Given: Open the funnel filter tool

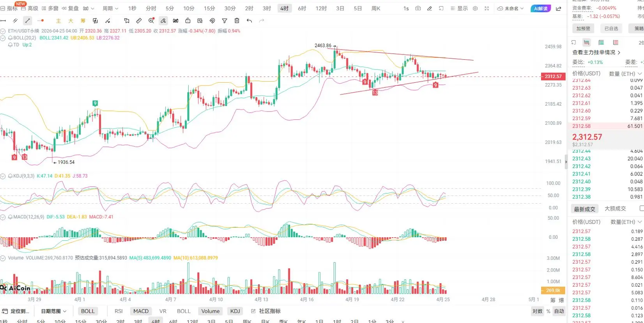Looking at the screenshot, I should [225, 21].
